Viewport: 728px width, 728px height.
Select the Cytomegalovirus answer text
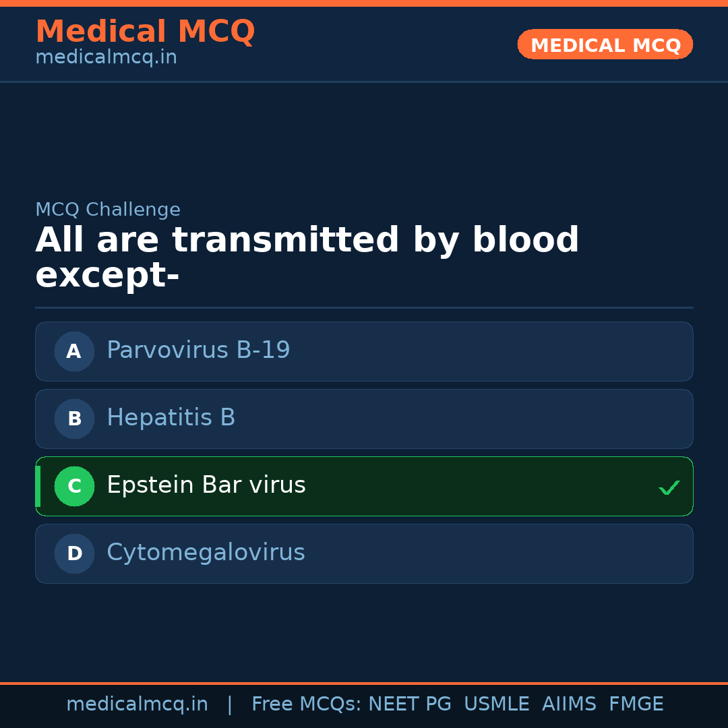(x=206, y=553)
